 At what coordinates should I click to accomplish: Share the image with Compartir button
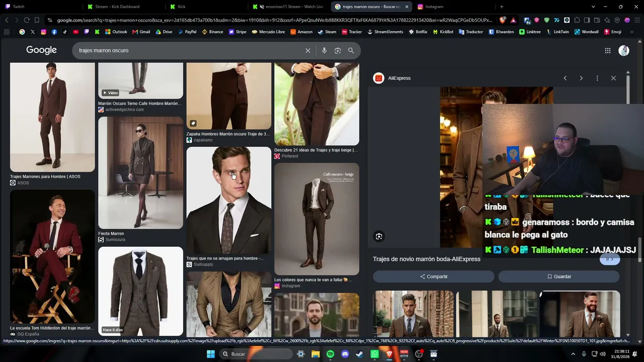tap(434, 277)
